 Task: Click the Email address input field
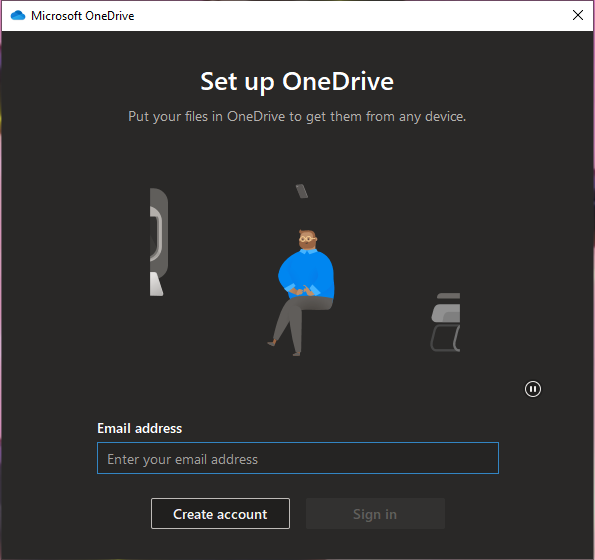pos(298,458)
